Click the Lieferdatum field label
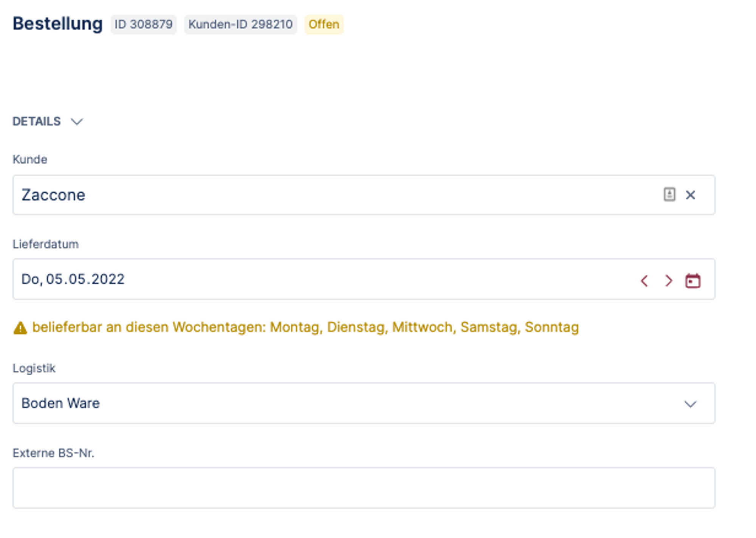 [46, 244]
